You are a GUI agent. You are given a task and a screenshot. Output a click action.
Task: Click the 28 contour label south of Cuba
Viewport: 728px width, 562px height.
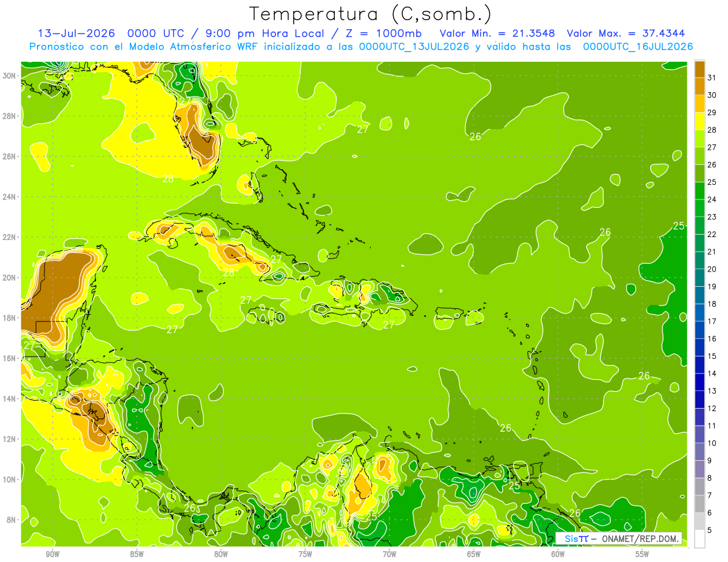click(228, 273)
